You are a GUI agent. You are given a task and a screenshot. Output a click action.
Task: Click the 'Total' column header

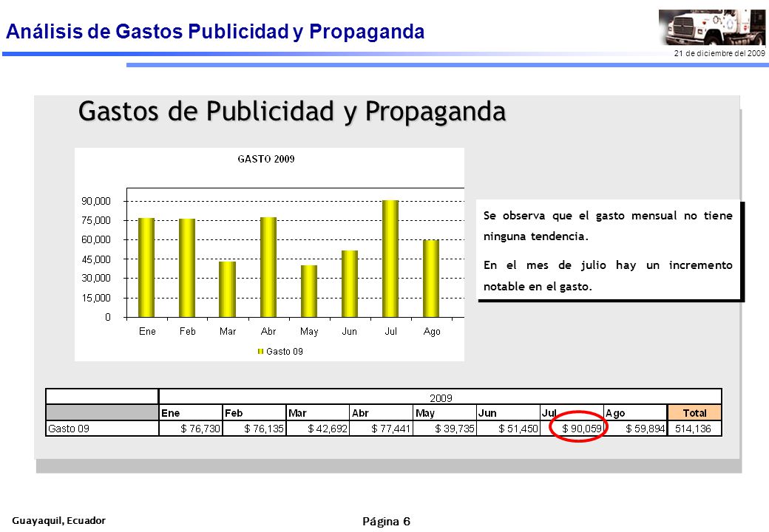(x=694, y=413)
